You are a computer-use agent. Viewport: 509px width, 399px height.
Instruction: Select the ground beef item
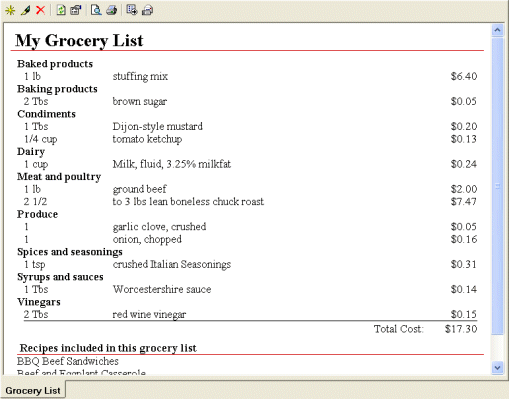[x=139, y=189]
